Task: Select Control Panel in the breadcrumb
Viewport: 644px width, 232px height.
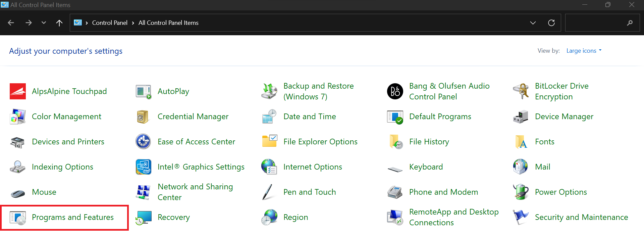Action: tap(110, 23)
